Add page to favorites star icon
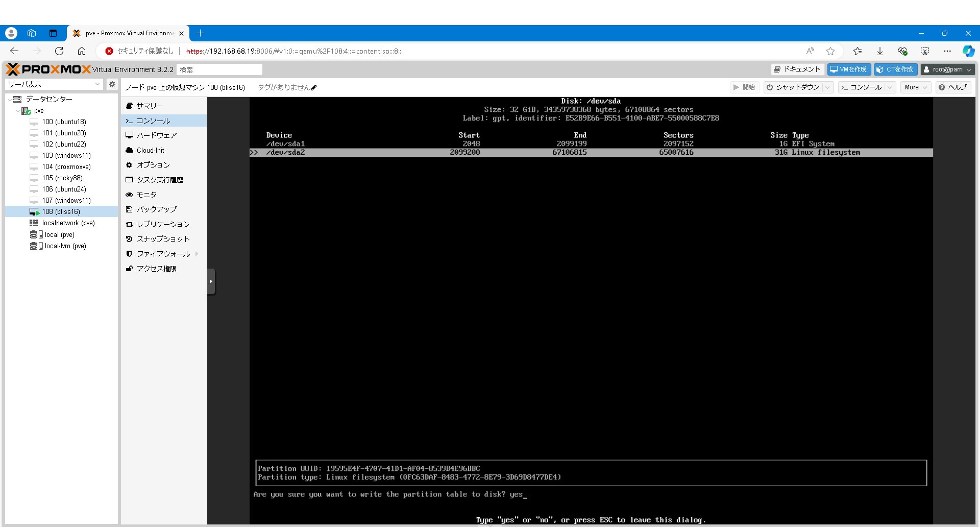 830,51
